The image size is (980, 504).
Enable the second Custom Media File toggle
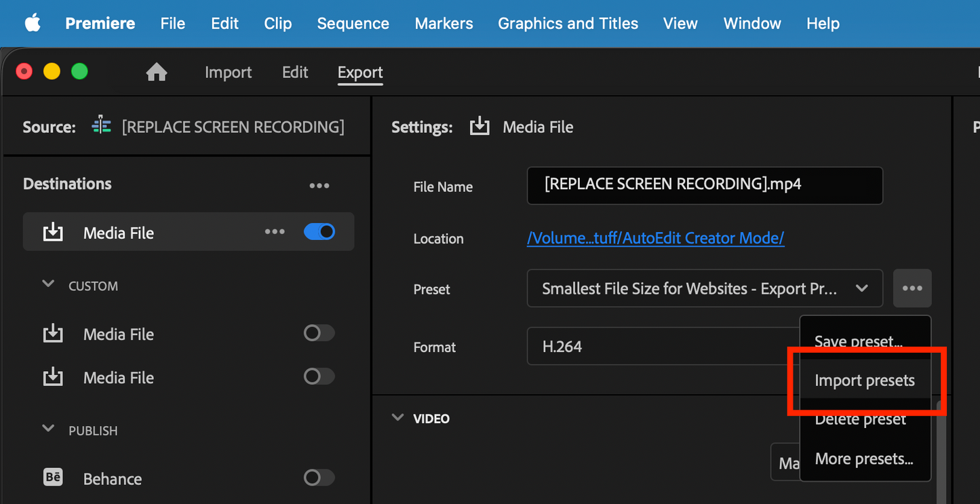coord(319,376)
